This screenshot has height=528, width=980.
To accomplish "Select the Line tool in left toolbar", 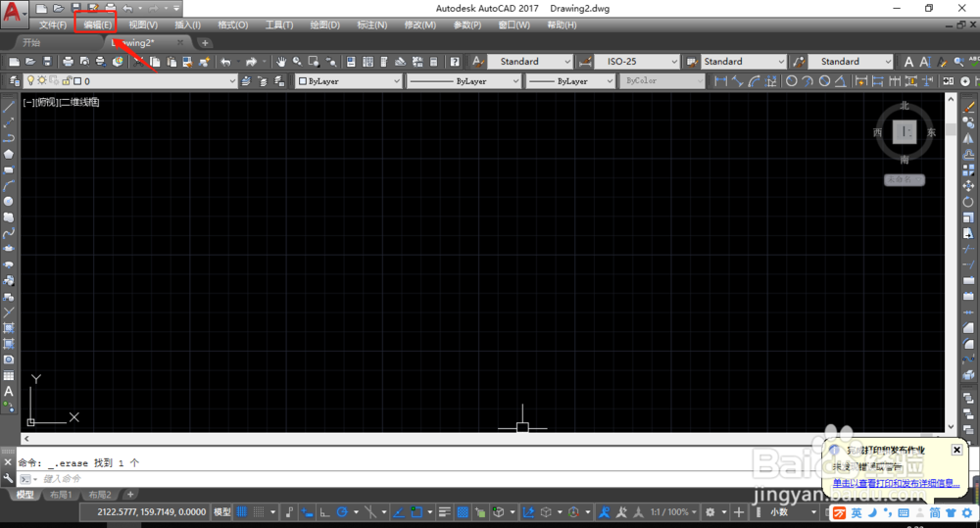I will [x=9, y=106].
